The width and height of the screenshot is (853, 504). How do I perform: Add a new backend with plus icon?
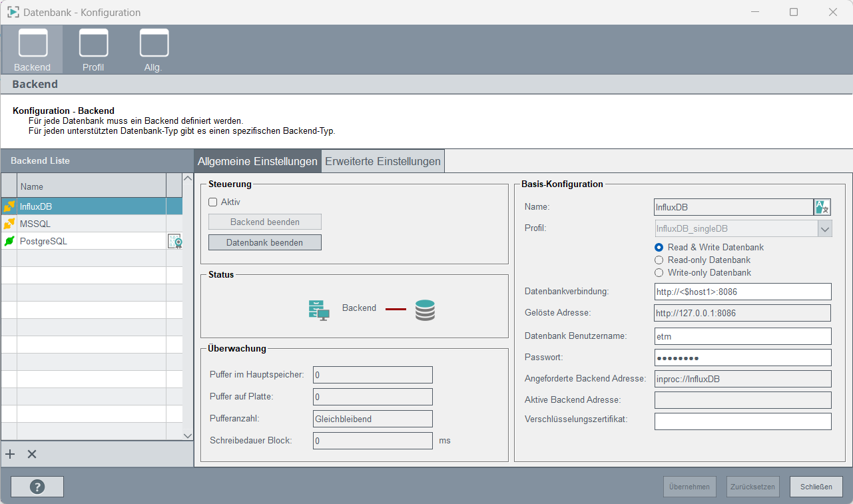click(10, 454)
